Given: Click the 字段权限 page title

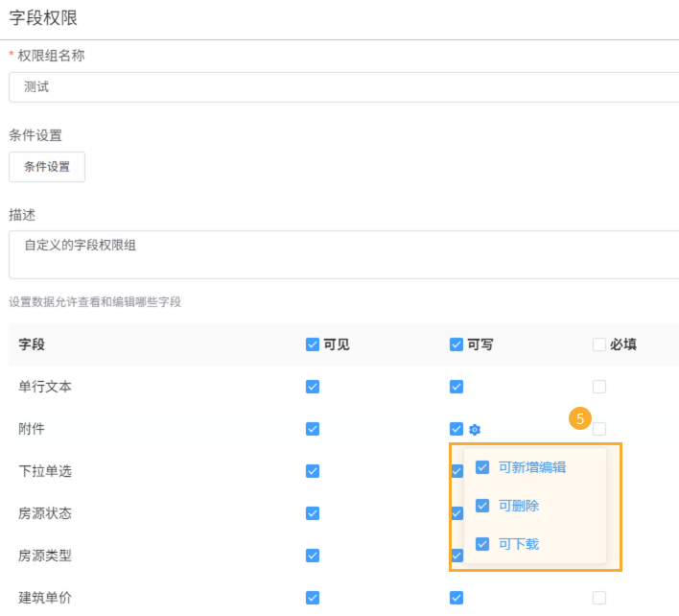Looking at the screenshot, I should coord(43,18).
